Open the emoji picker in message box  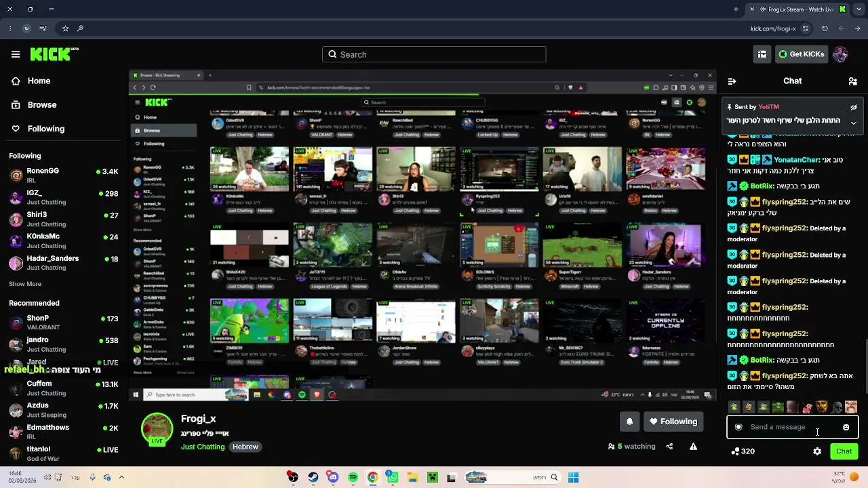click(846, 427)
